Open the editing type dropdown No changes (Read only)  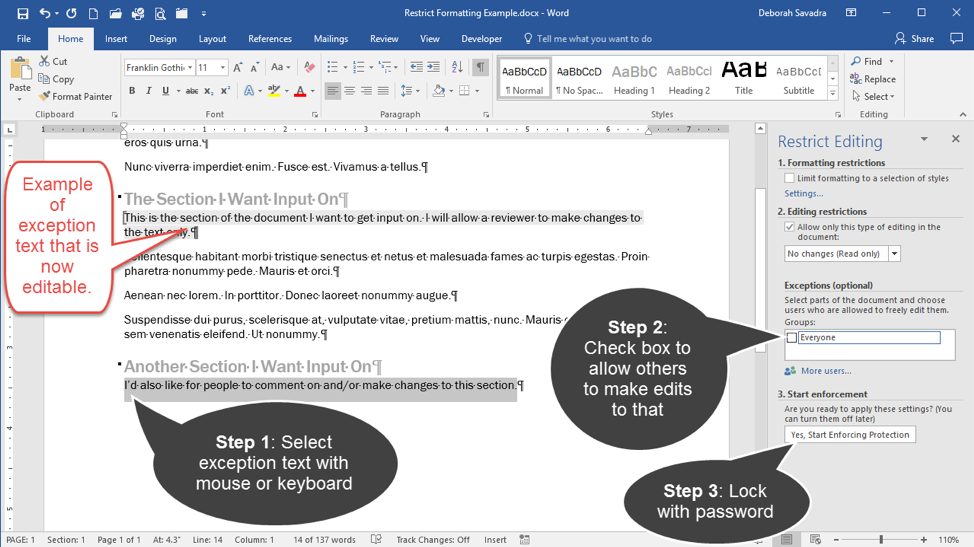pyautogui.click(x=894, y=253)
